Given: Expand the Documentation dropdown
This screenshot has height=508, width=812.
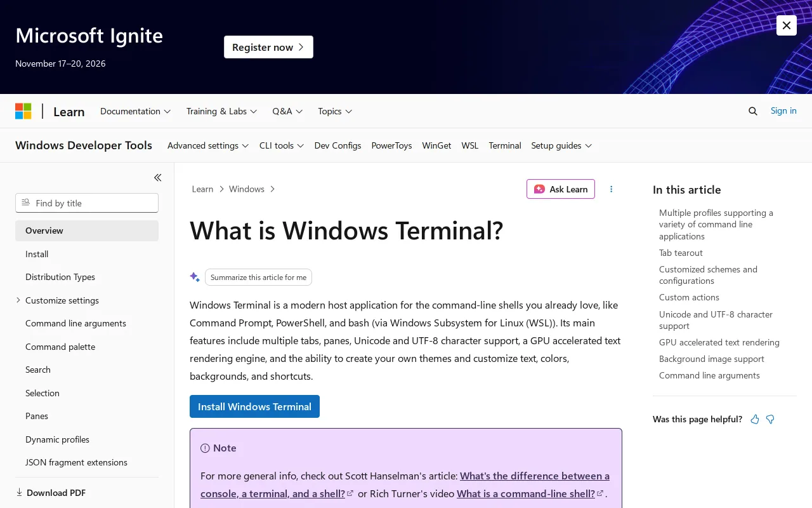Looking at the screenshot, I should [x=136, y=111].
